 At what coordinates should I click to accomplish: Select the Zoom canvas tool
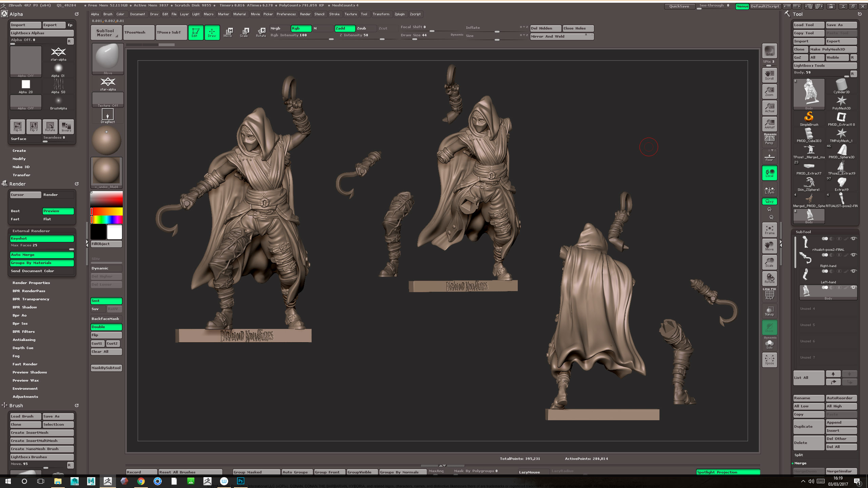[x=769, y=91]
